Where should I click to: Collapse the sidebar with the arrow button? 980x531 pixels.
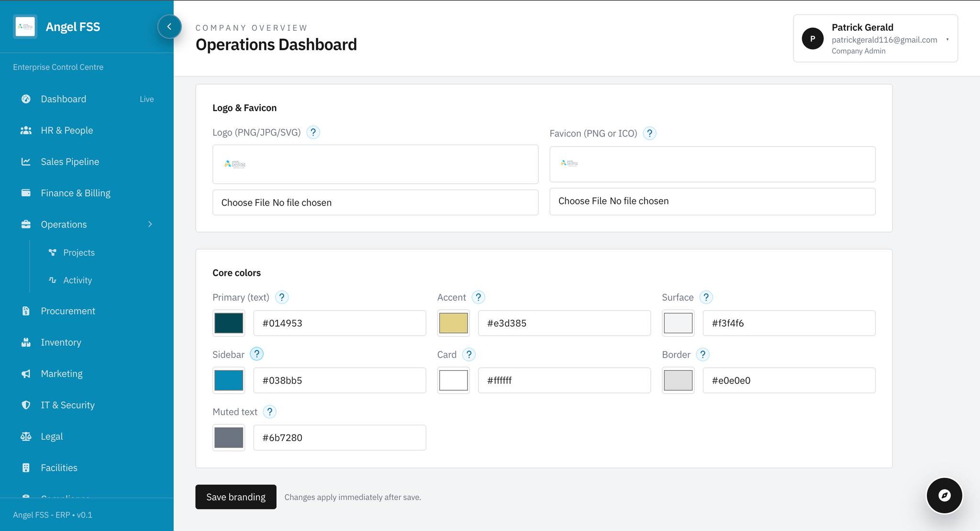point(169,27)
